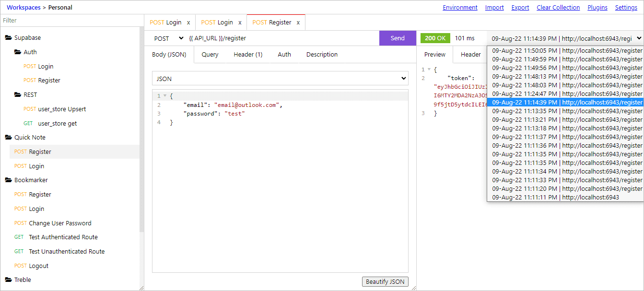Screen dimensions: 644x291
Task: Close the first POST Login tab
Action: (188, 23)
